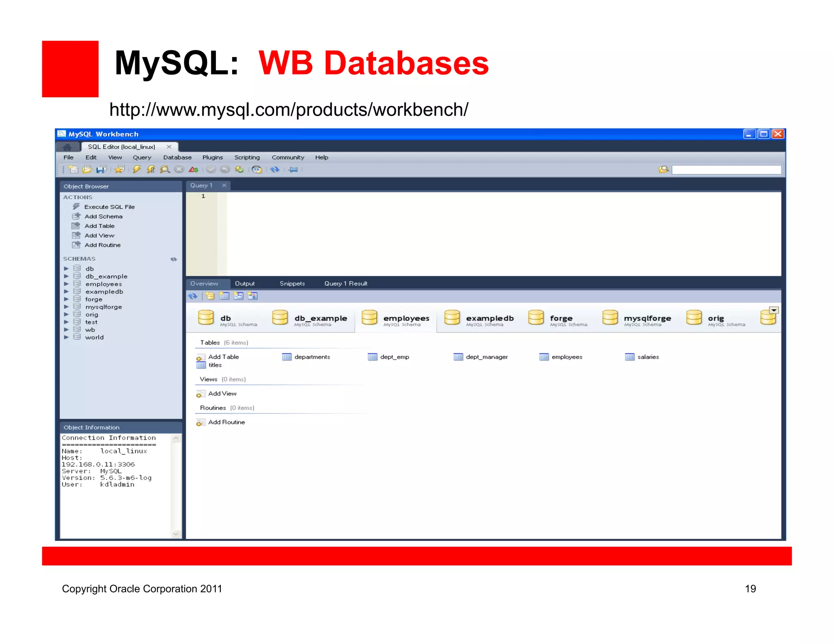This screenshot has width=834, height=644.
Task: Click Add View in Overview
Action: click(x=222, y=394)
